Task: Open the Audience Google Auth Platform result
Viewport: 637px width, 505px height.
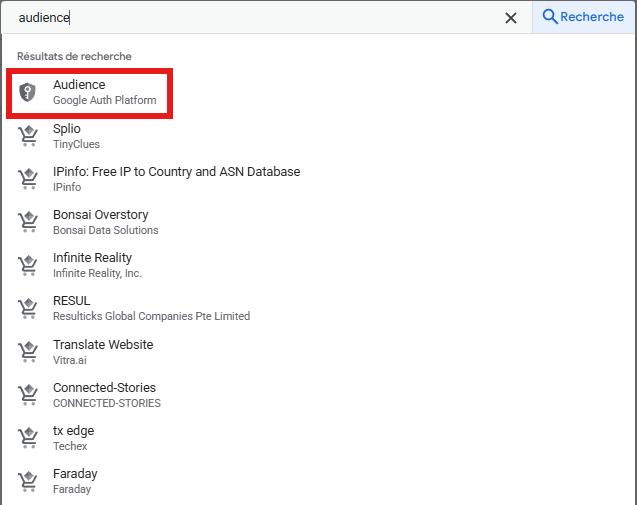Action: pos(89,93)
